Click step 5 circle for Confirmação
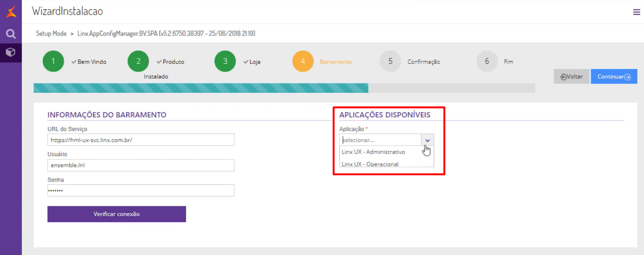The image size is (644, 255). [x=390, y=61]
